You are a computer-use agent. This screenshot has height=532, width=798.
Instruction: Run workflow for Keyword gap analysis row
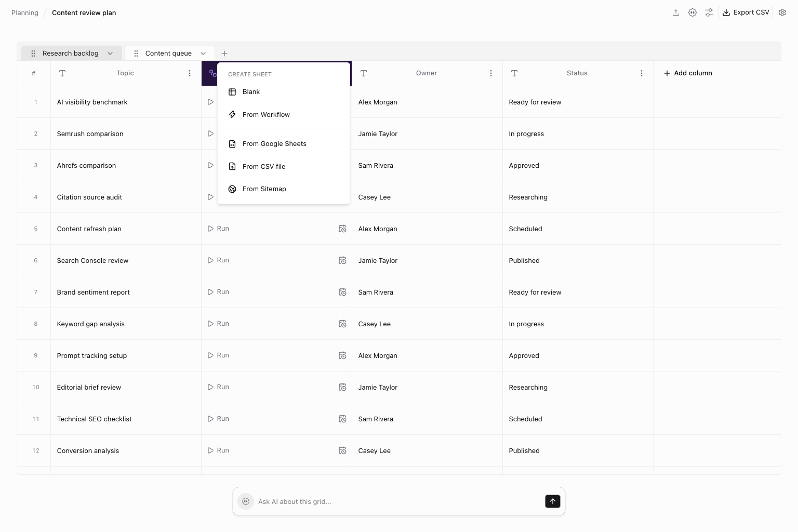(x=218, y=324)
